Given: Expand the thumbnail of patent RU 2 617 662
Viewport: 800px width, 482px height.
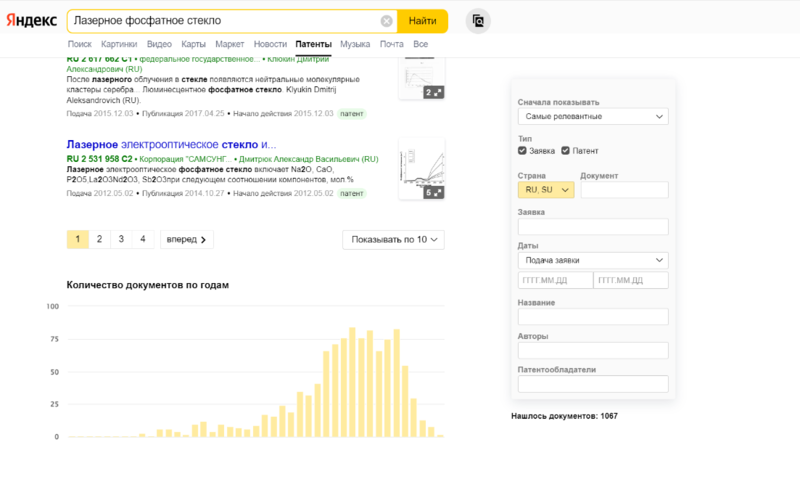Looking at the screenshot, I should point(434,92).
